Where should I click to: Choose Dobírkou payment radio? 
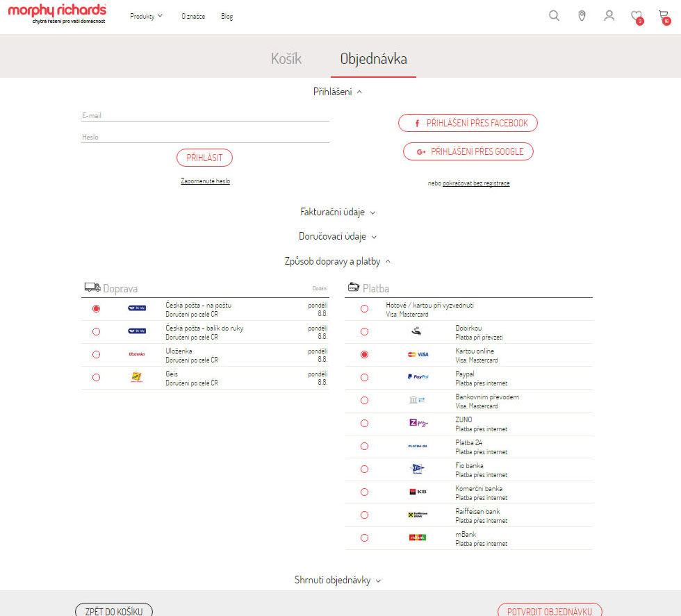[364, 332]
